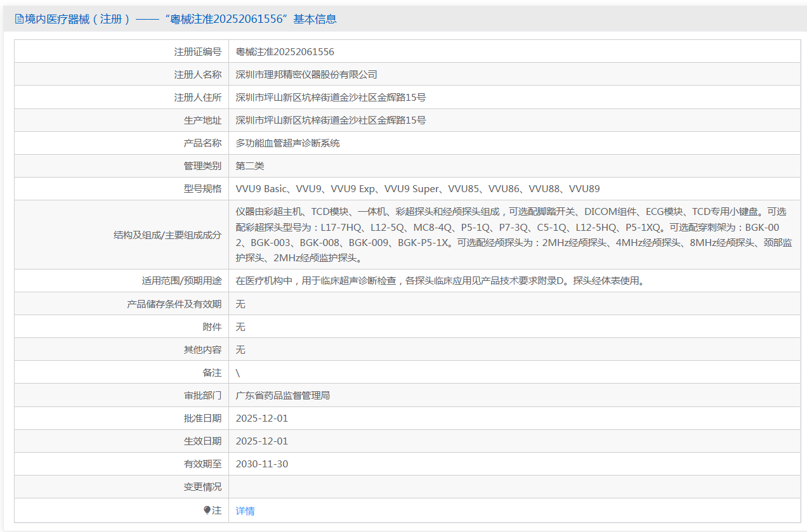Click the 备注 row label
807x532 pixels.
pos(212,373)
